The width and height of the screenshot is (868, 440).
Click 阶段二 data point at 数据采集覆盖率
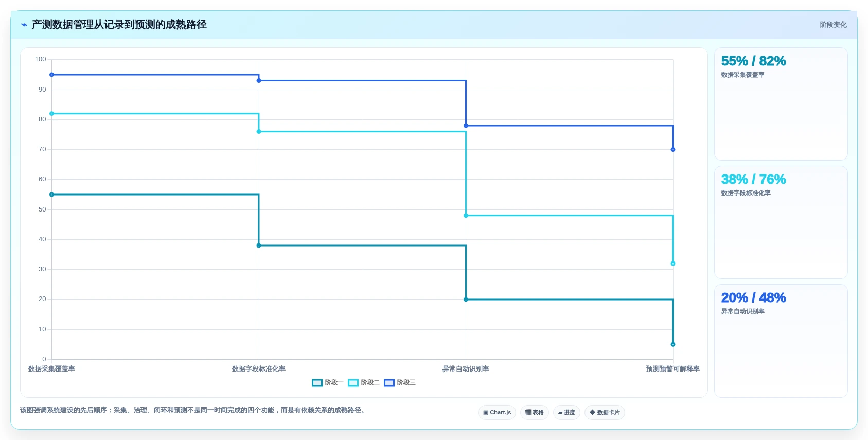pyautogui.click(x=51, y=114)
